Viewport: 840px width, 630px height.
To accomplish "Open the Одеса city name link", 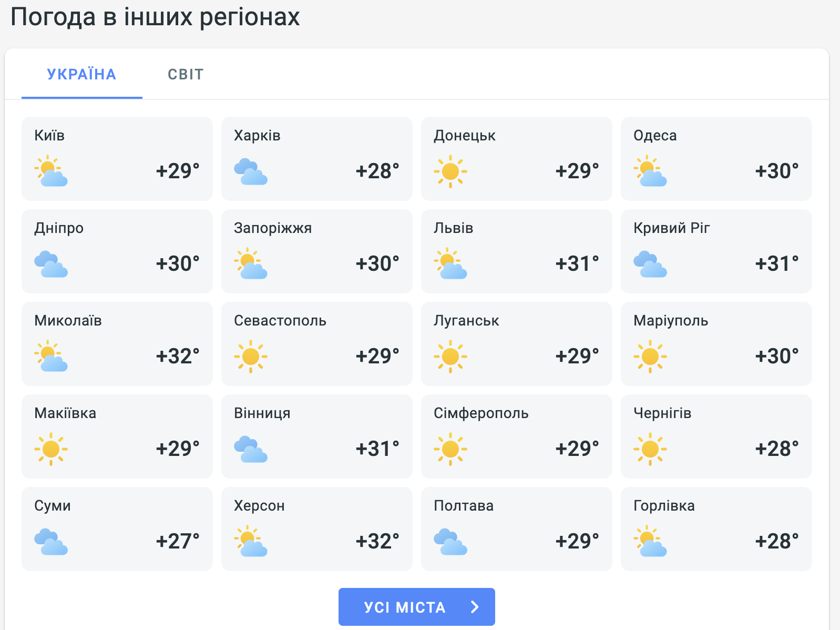I will tap(655, 135).
